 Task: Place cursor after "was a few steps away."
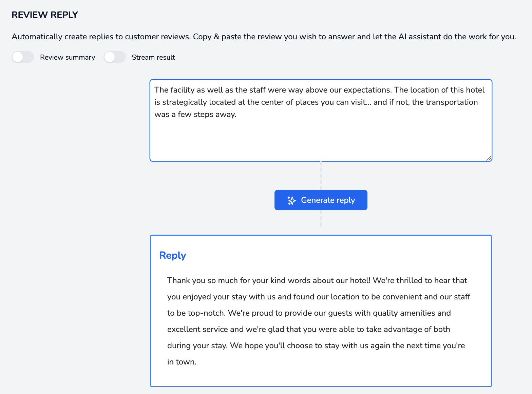click(x=237, y=115)
